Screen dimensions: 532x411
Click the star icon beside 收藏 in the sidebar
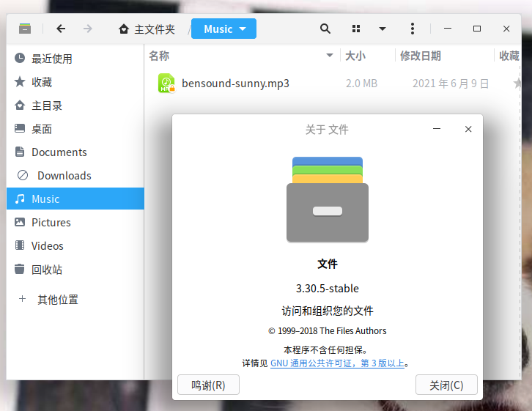[20, 82]
